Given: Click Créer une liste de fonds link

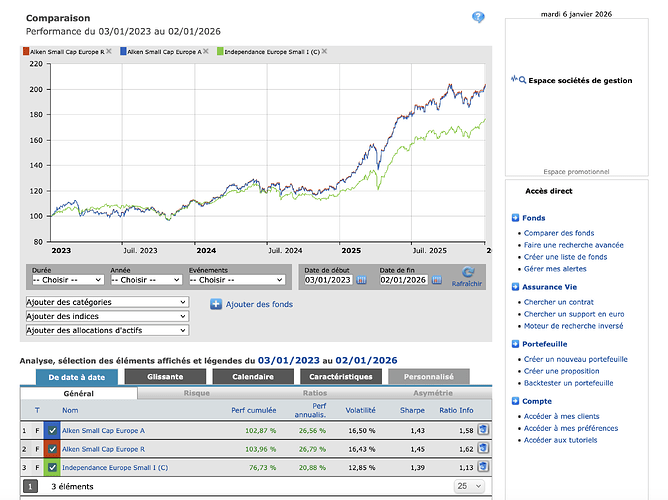Looking at the screenshot, I should tap(565, 257).
